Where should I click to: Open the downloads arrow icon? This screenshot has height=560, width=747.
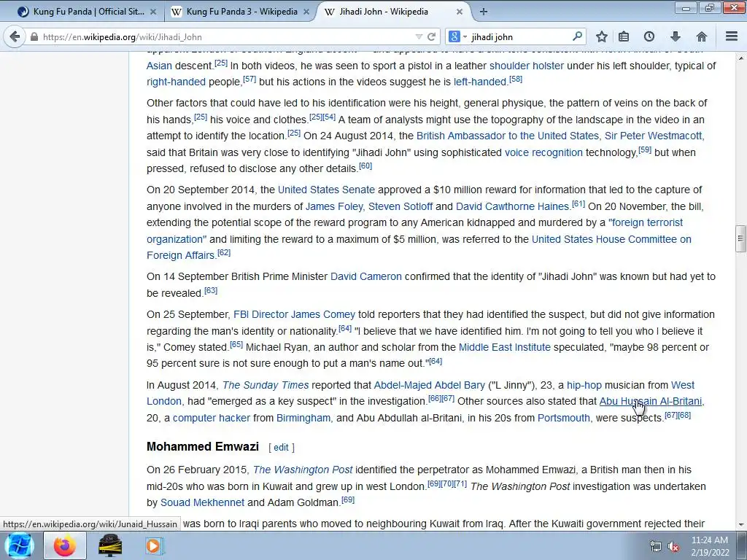click(x=675, y=36)
